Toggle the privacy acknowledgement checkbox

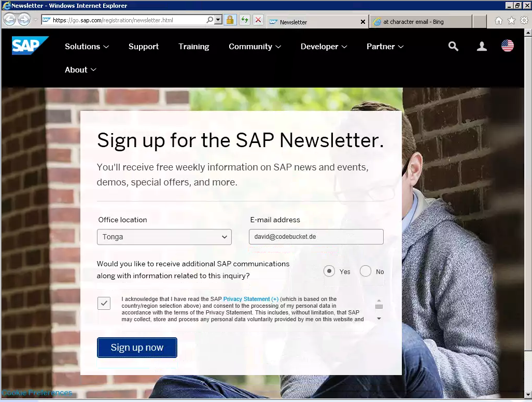[104, 303]
